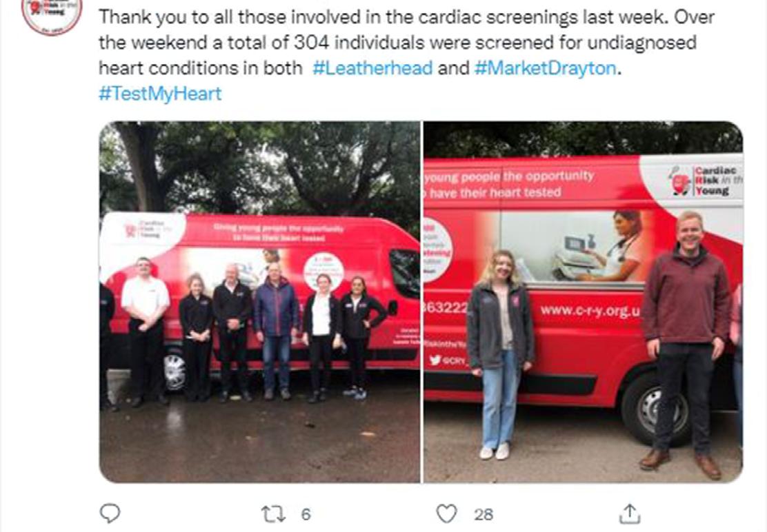Click the woman in blue jeans
Image resolution: width=767 pixels, height=532 pixels.
click(499, 354)
